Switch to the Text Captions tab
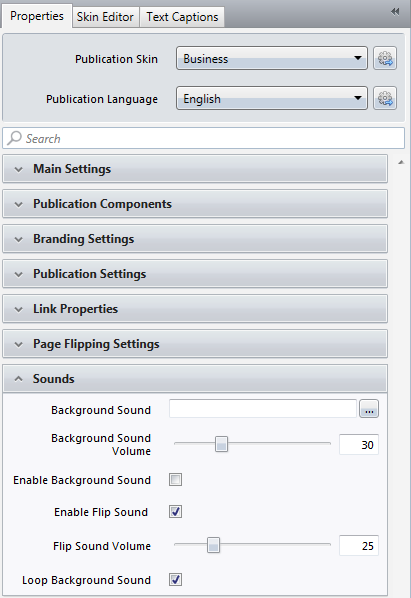Screen dimensions: 411x598 tap(182, 17)
